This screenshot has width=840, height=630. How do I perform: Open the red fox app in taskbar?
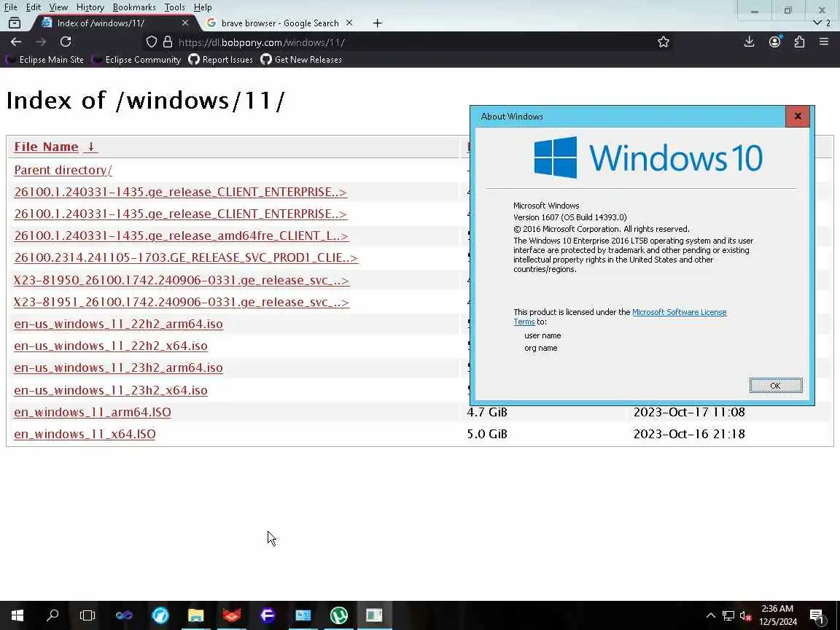click(232, 615)
